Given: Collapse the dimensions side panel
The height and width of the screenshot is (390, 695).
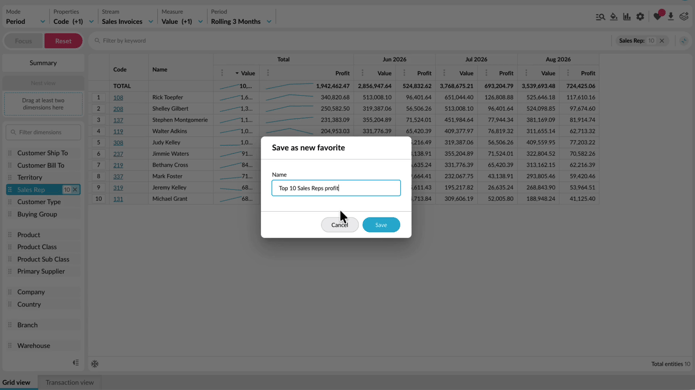Looking at the screenshot, I should point(76,363).
